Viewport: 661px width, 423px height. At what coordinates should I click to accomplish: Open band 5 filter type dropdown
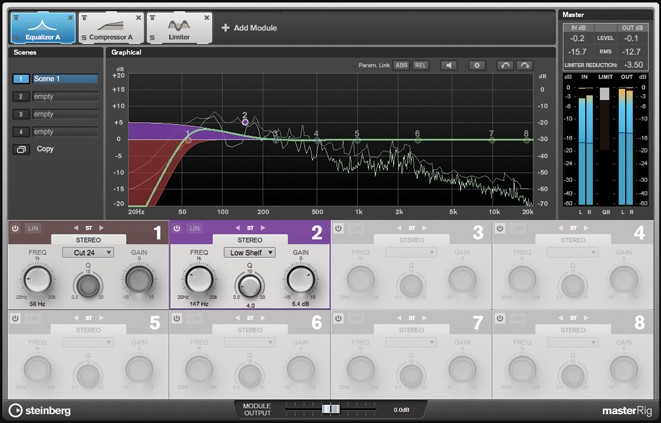[x=88, y=342]
